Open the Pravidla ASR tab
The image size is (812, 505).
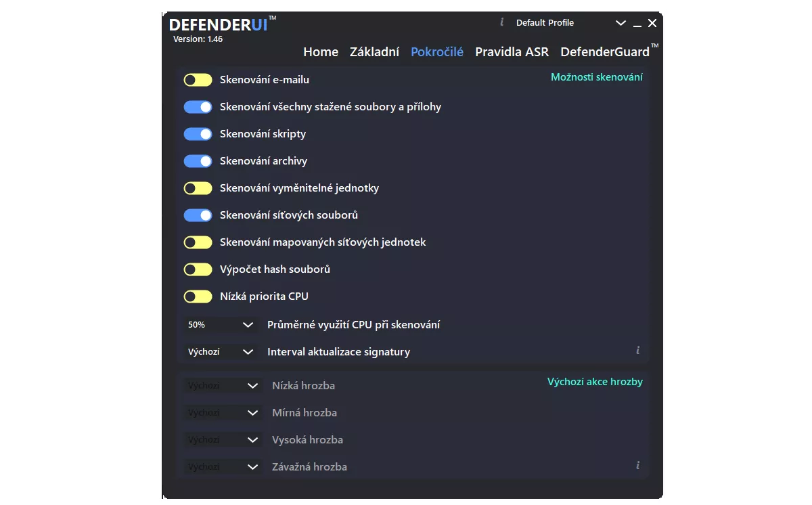tap(512, 52)
